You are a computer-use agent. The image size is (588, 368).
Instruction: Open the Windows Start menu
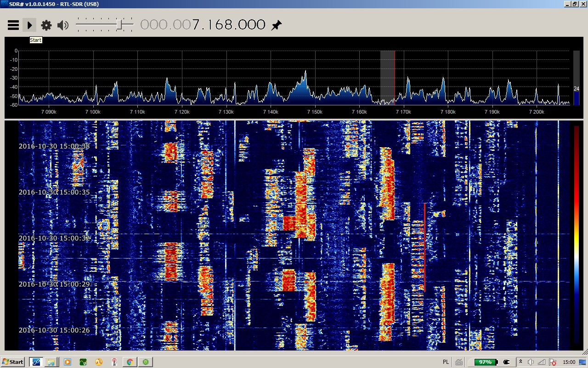[13, 362]
